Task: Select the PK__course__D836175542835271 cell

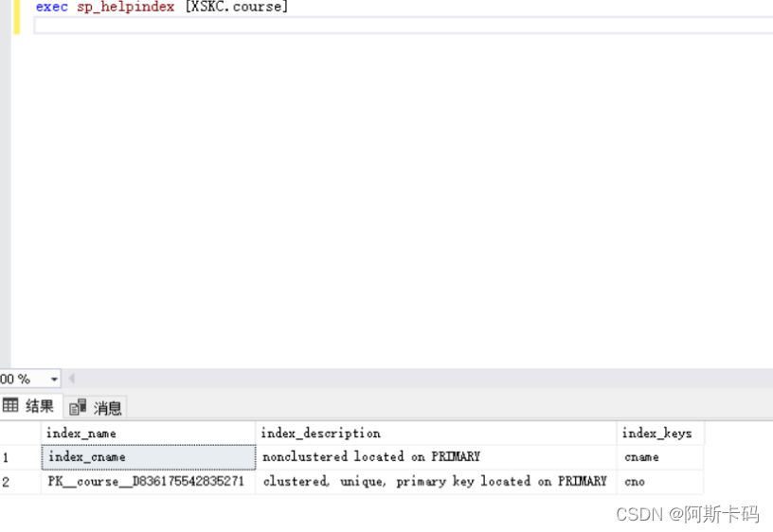Action: click(149, 481)
